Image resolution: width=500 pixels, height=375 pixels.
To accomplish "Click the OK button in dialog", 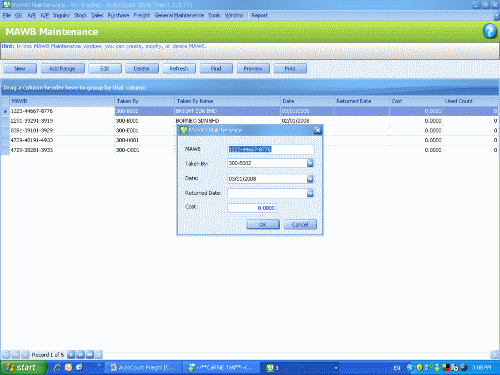I will 263,224.
